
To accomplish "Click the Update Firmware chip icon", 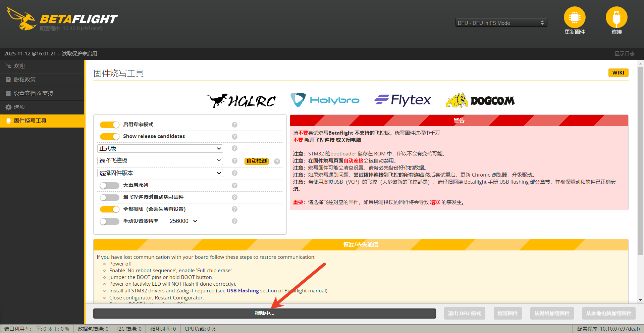I will (x=574, y=17).
